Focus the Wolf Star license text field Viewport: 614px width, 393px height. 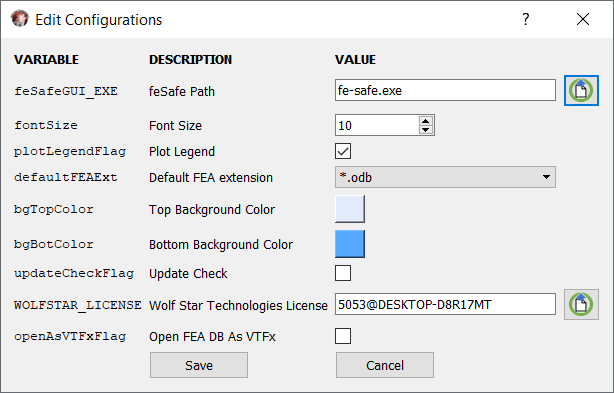pyautogui.click(x=445, y=304)
